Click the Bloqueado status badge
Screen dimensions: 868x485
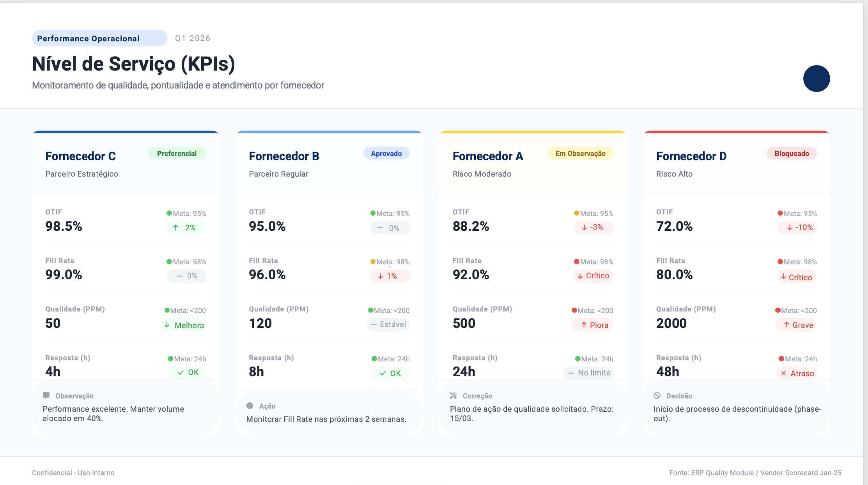click(792, 153)
